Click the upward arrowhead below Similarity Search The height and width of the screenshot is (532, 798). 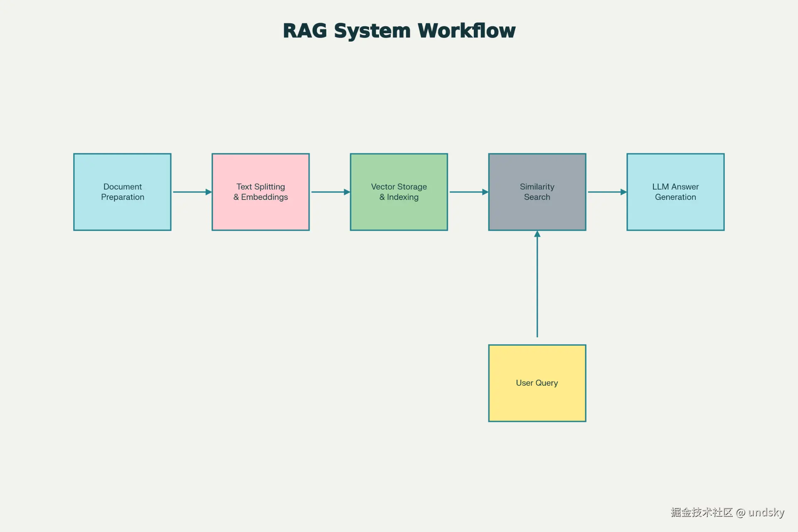click(x=537, y=234)
